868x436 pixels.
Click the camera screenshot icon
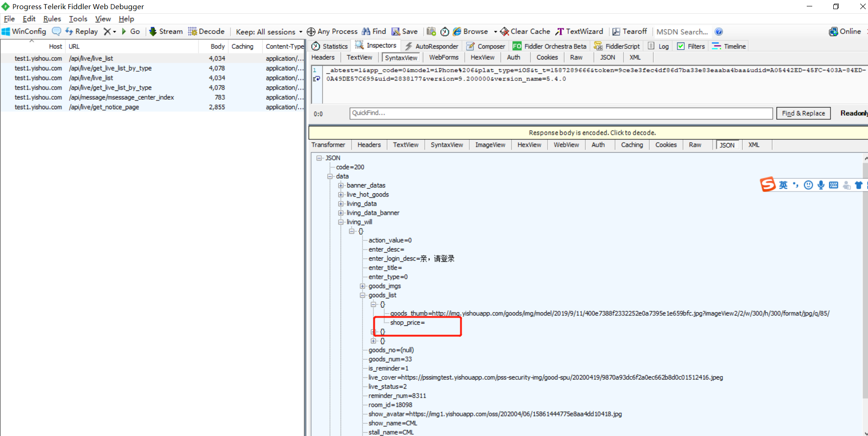431,32
